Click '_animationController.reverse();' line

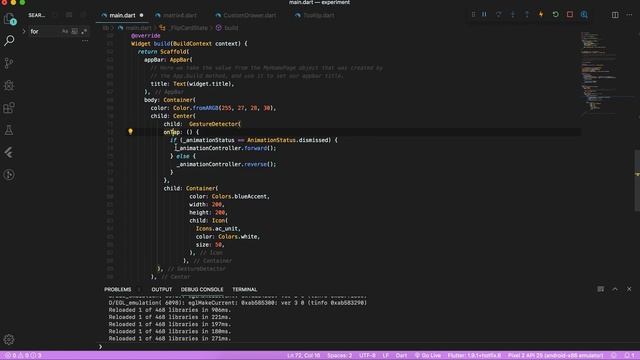[227, 164]
